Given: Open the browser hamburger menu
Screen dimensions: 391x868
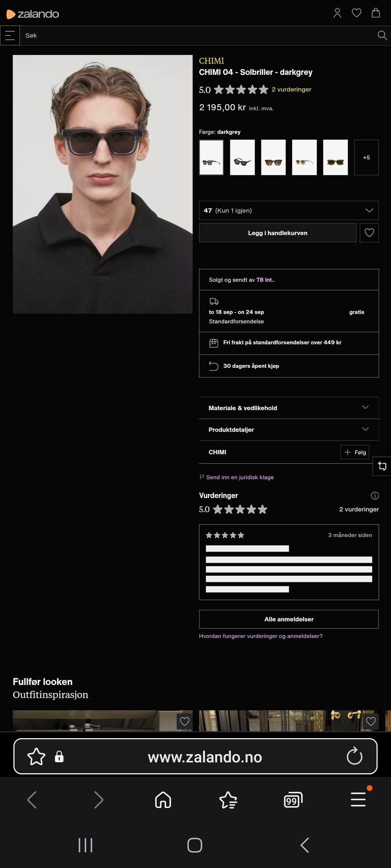Looking at the screenshot, I should click(x=358, y=799).
